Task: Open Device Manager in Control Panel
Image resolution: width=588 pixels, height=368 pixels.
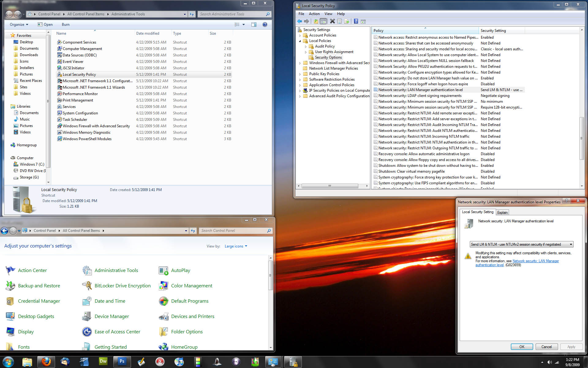Action: (111, 316)
